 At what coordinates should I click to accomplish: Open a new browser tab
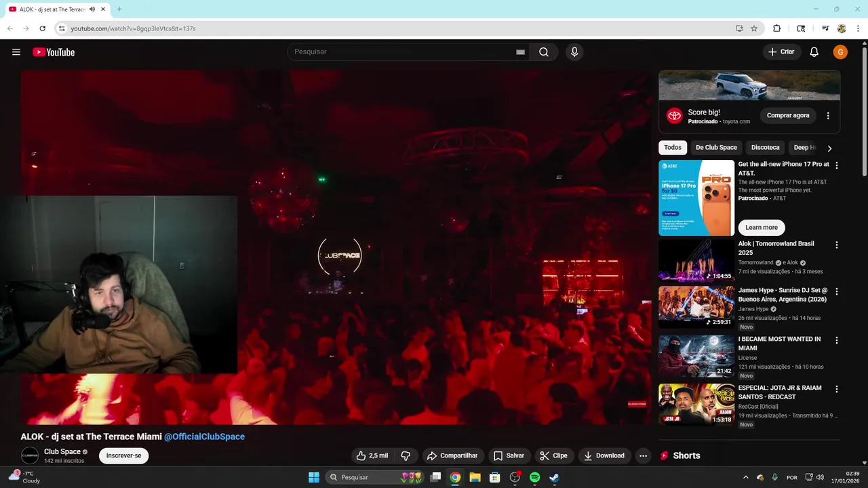[x=119, y=9]
